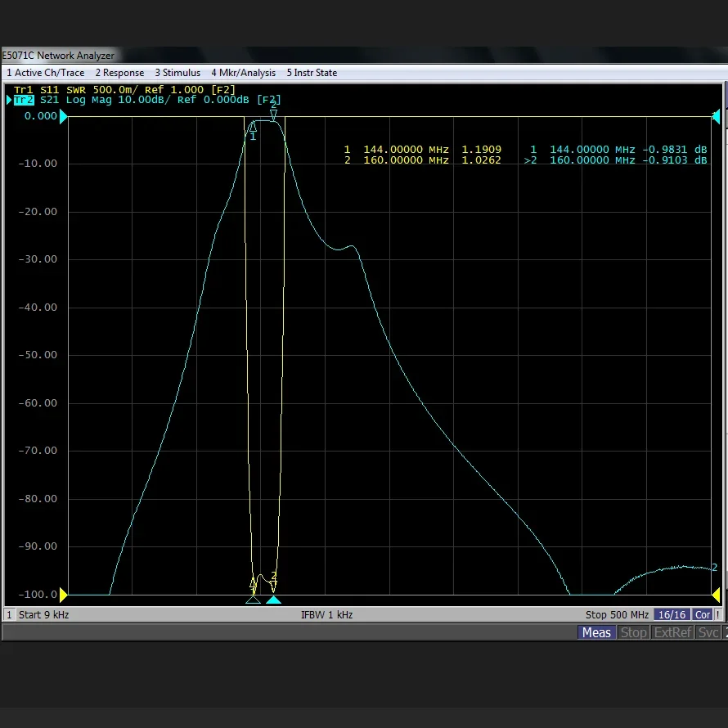Click the Stop 500 MHz frequency field
728x728 pixels.
[617, 614]
